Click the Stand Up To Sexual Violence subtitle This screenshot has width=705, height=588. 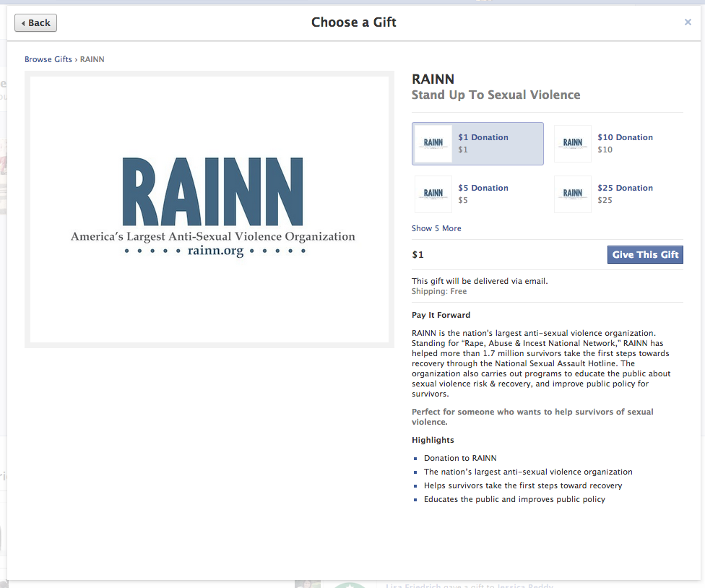[x=496, y=95]
